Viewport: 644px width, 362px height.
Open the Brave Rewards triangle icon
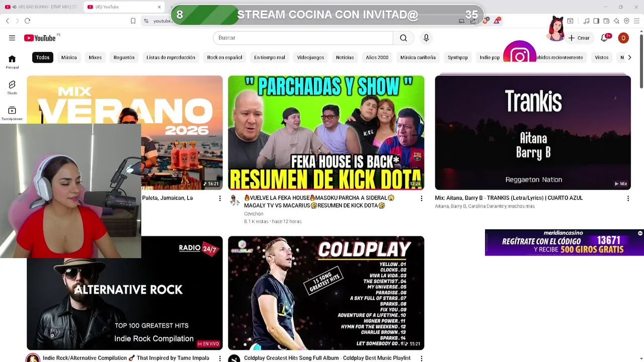coord(497,21)
